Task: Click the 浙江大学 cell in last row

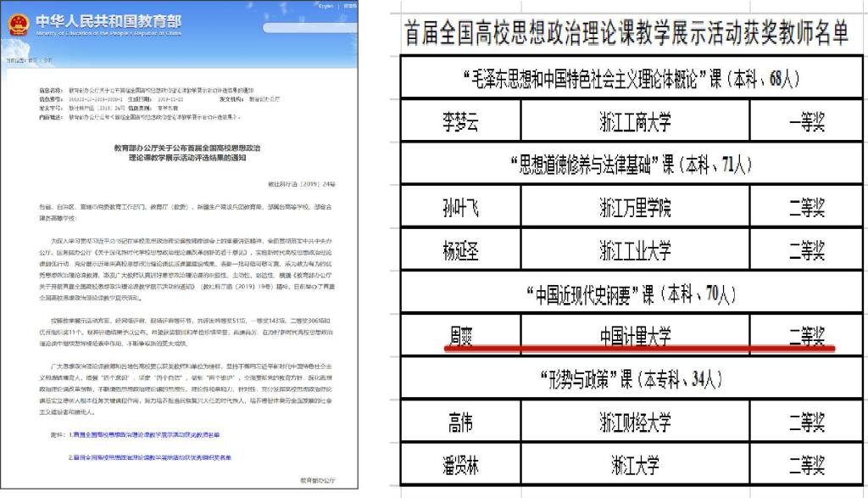Action: [635, 465]
